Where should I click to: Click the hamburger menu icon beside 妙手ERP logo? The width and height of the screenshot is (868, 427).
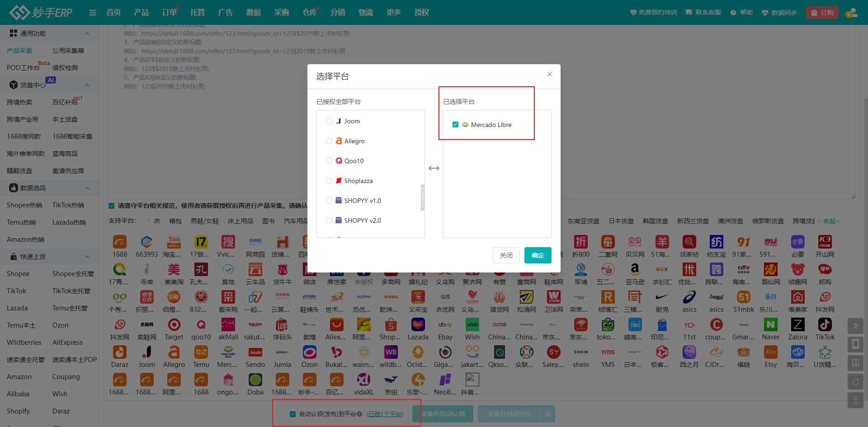(x=92, y=12)
